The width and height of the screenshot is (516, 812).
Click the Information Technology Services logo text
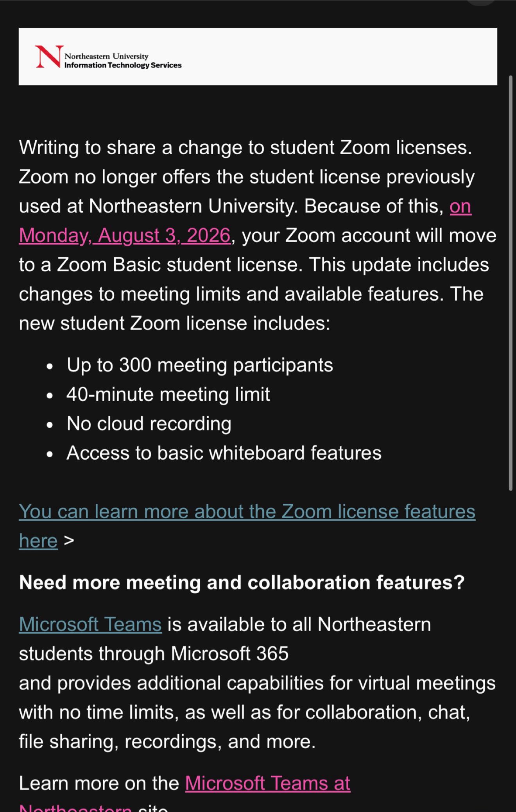click(x=123, y=65)
